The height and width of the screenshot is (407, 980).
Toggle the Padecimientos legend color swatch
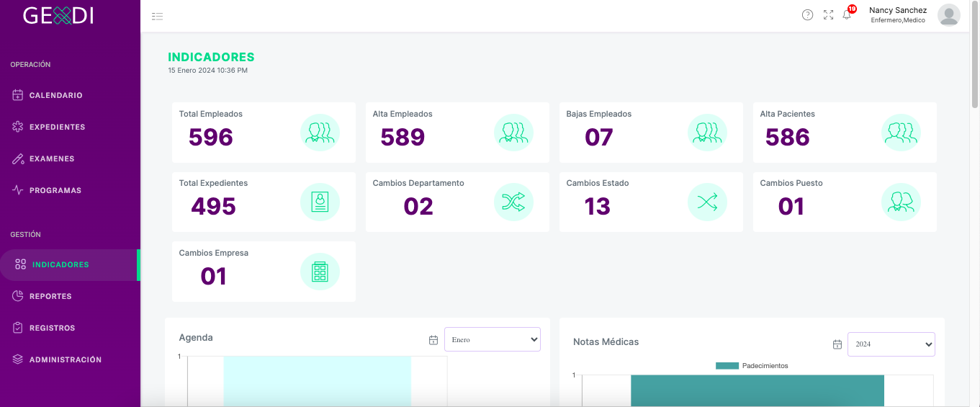727,366
